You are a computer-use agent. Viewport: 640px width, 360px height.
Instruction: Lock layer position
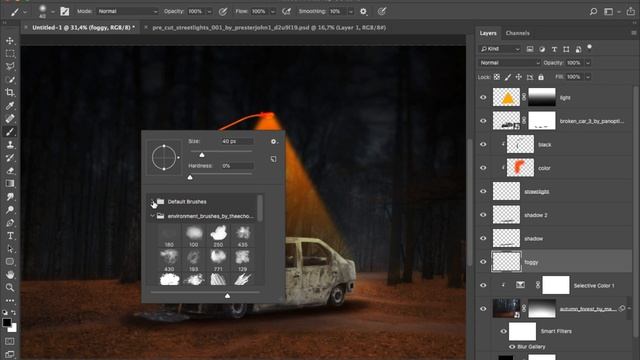pyautogui.click(x=519, y=77)
